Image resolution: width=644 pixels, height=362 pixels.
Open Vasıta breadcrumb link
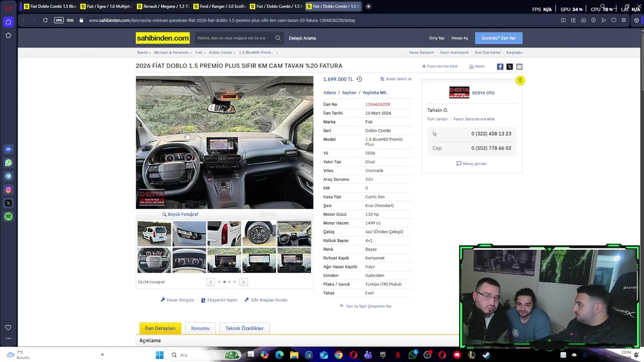(x=142, y=52)
